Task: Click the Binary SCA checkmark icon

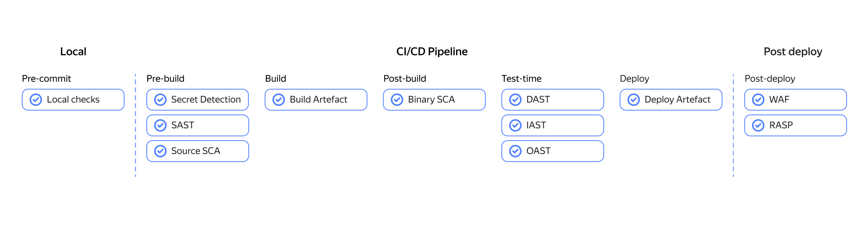Action: coord(397,100)
